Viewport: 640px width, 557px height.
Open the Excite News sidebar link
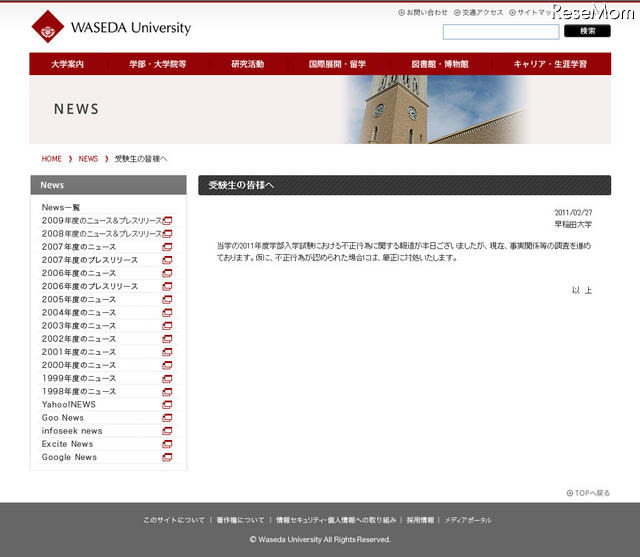point(67,444)
